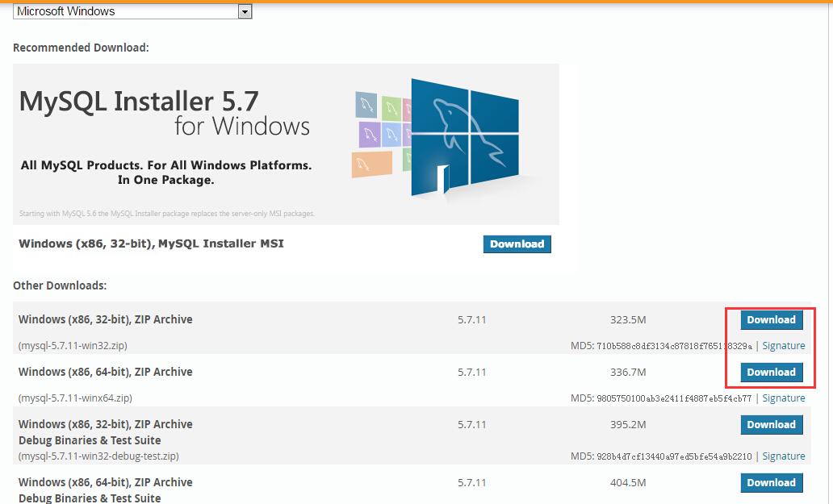Click MD5 hash of the win32 zip
This screenshot has height=504, width=833.
[674, 347]
